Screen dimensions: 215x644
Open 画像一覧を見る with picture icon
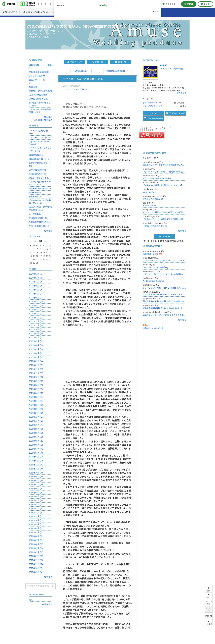(43, 120)
